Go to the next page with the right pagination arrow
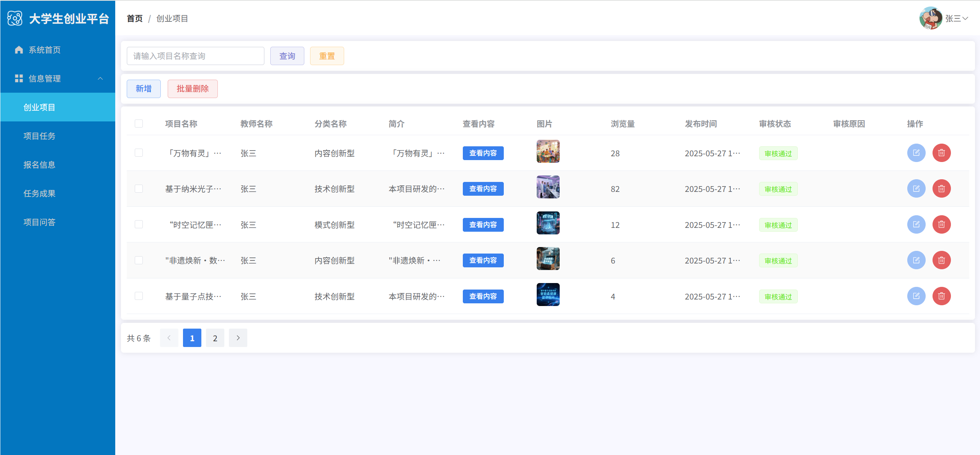This screenshot has width=980, height=455. coord(238,338)
